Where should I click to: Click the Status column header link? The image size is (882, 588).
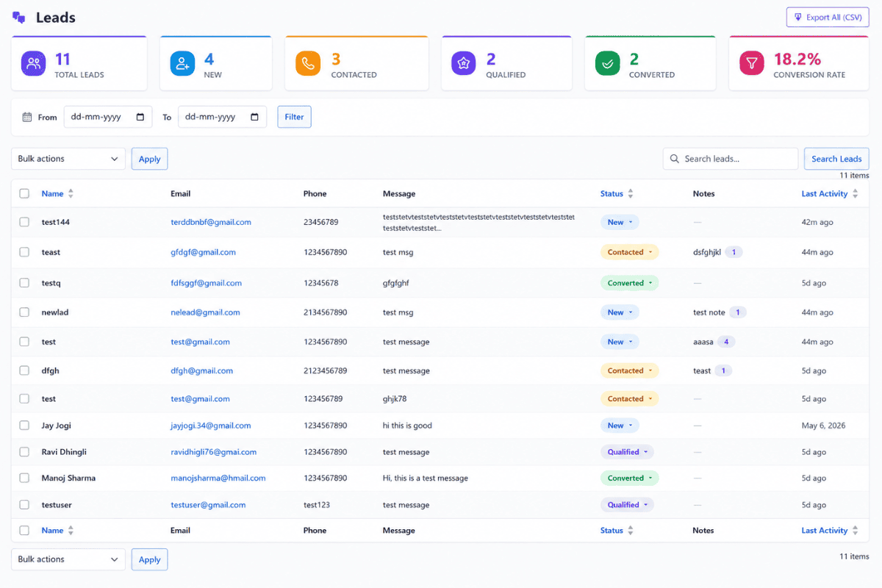point(612,194)
